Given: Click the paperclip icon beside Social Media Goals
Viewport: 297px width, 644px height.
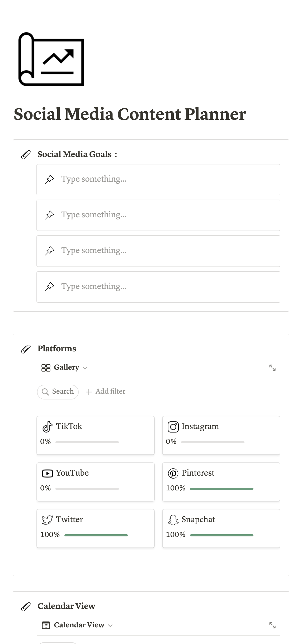Looking at the screenshot, I should pyautogui.click(x=26, y=155).
